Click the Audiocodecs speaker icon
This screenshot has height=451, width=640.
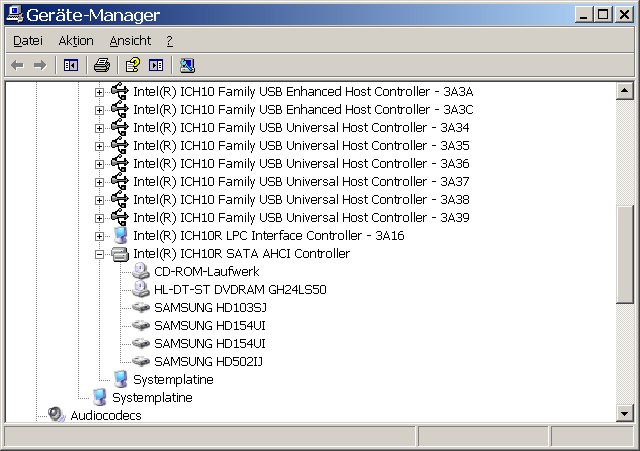point(56,415)
